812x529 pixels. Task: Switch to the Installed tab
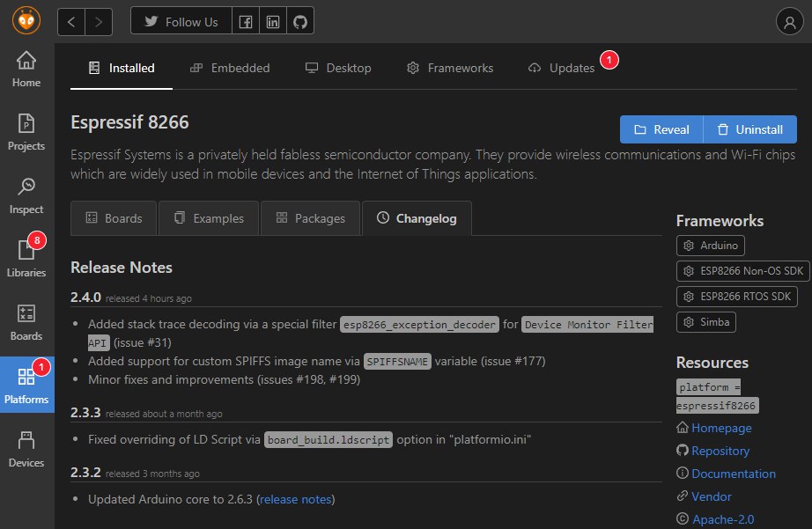[x=122, y=69]
